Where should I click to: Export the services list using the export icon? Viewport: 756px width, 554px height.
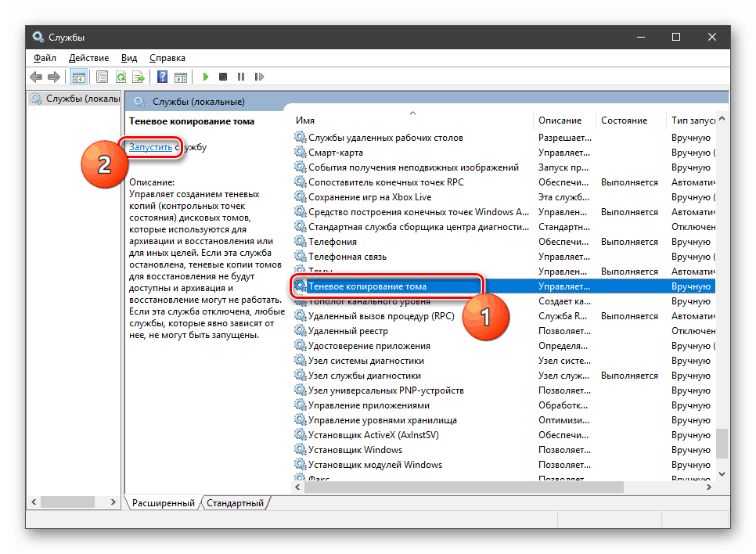tap(139, 76)
